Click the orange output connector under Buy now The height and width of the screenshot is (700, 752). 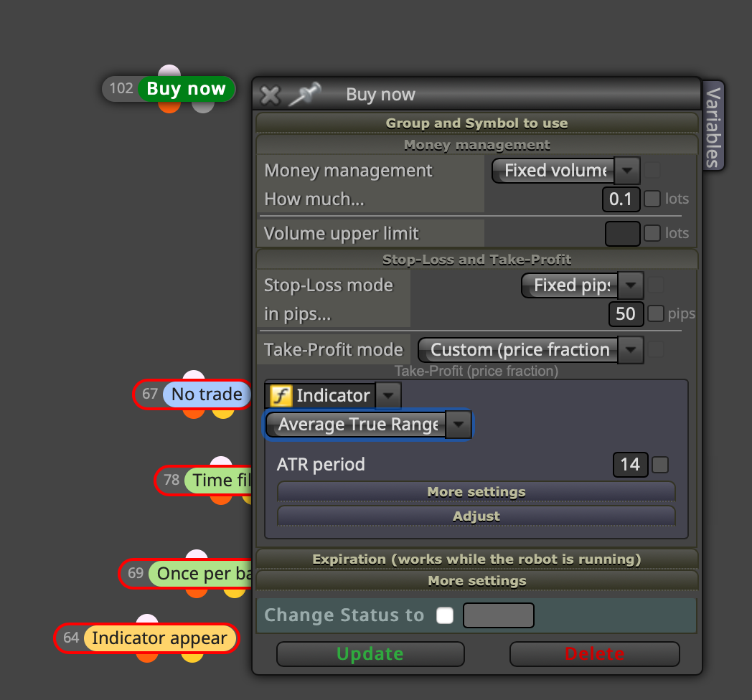tap(169, 107)
